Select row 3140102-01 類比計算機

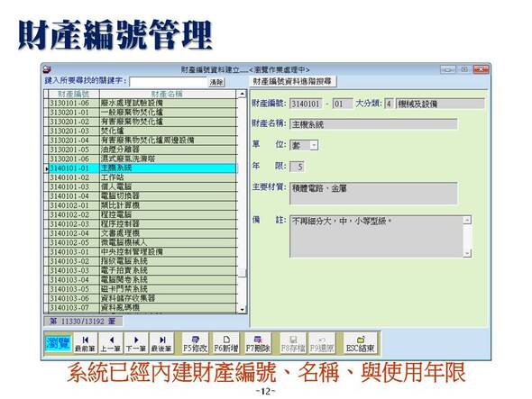click(x=142, y=205)
